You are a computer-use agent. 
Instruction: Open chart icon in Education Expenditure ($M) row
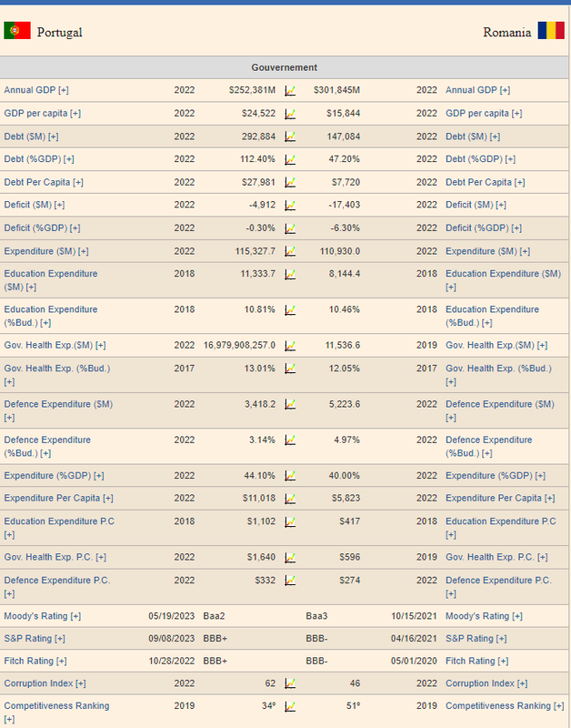(290, 275)
